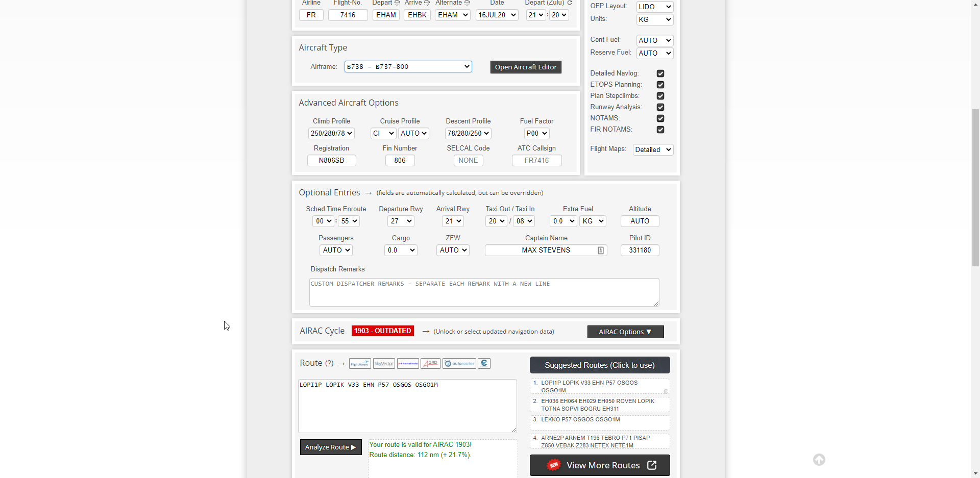Open the autorouter route icon
This screenshot has height=478, width=980.
(459, 364)
